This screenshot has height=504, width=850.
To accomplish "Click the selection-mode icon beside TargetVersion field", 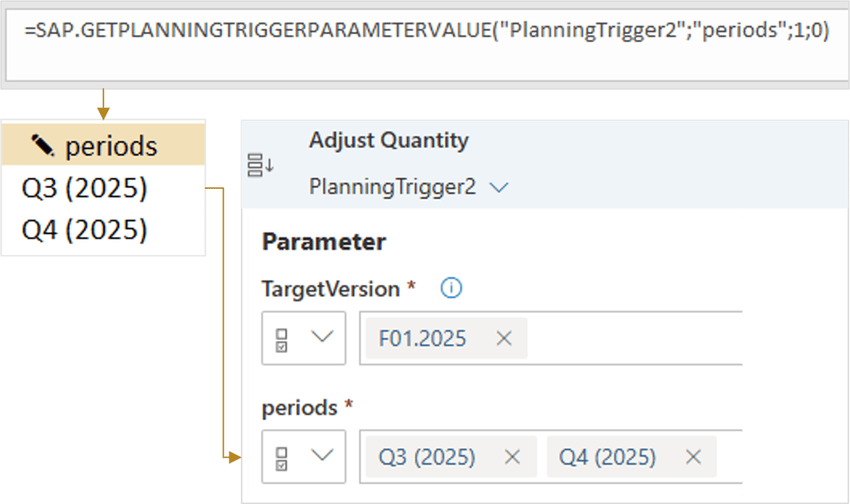I will point(280,338).
